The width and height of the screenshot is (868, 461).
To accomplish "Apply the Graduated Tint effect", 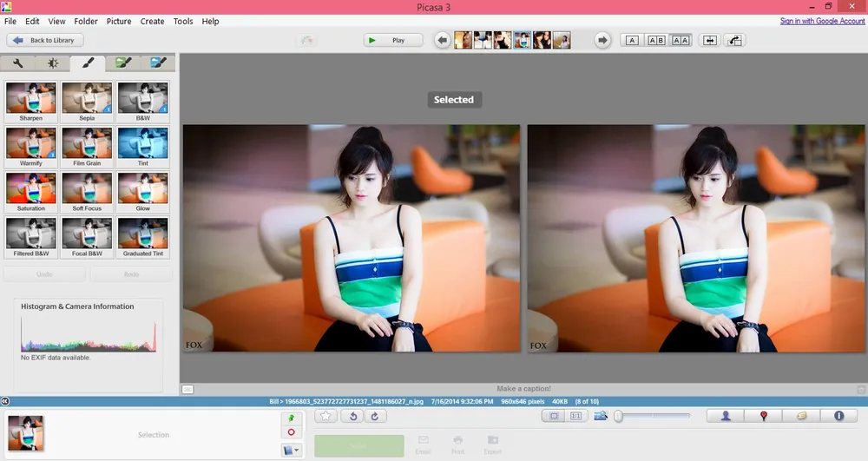I will 143,237.
